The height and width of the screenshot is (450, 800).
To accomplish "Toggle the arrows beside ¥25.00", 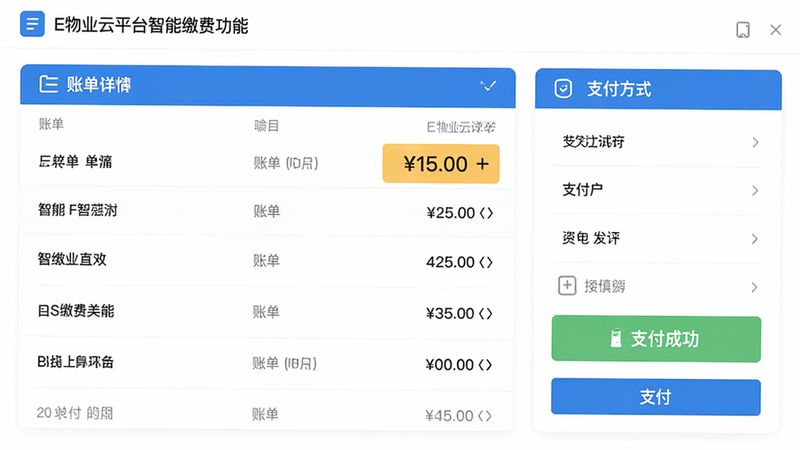I will tap(486, 213).
